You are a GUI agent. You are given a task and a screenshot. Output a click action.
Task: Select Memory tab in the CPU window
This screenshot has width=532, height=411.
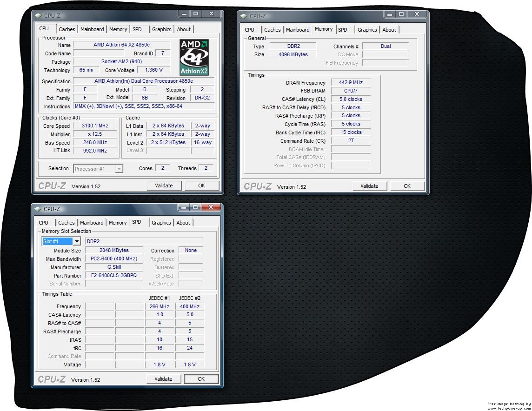[118, 29]
